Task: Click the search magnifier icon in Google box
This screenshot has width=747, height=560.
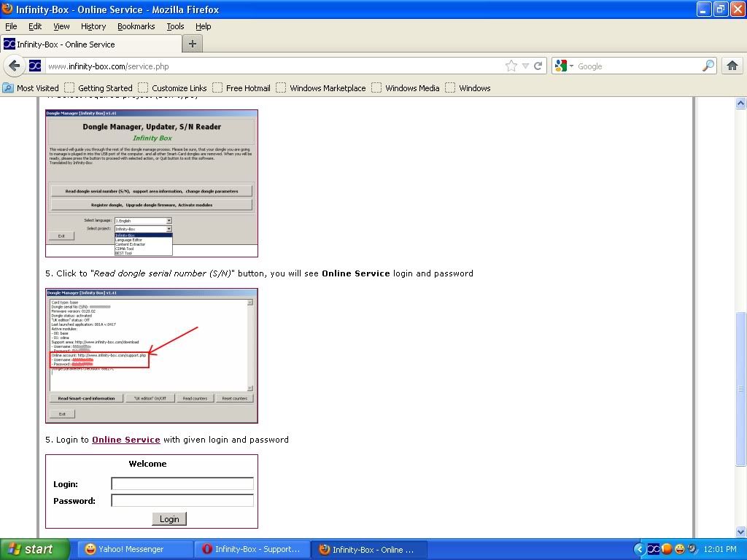Action: pyautogui.click(x=708, y=66)
